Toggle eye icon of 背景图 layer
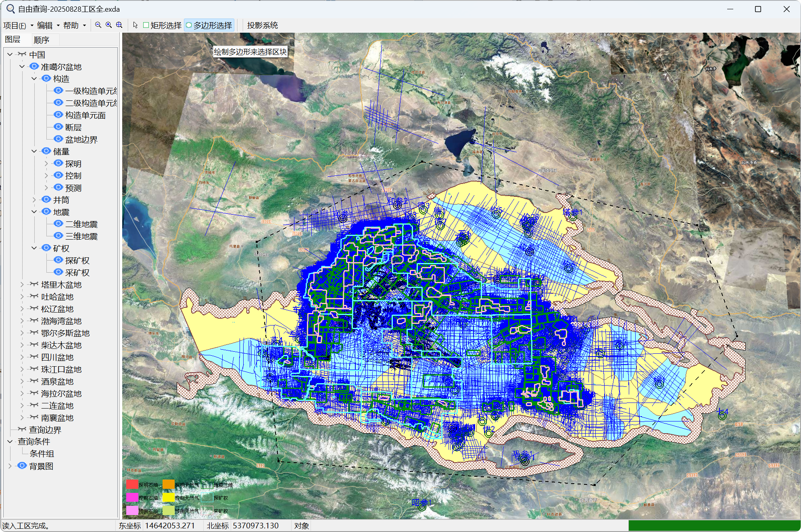 pyautogui.click(x=22, y=466)
